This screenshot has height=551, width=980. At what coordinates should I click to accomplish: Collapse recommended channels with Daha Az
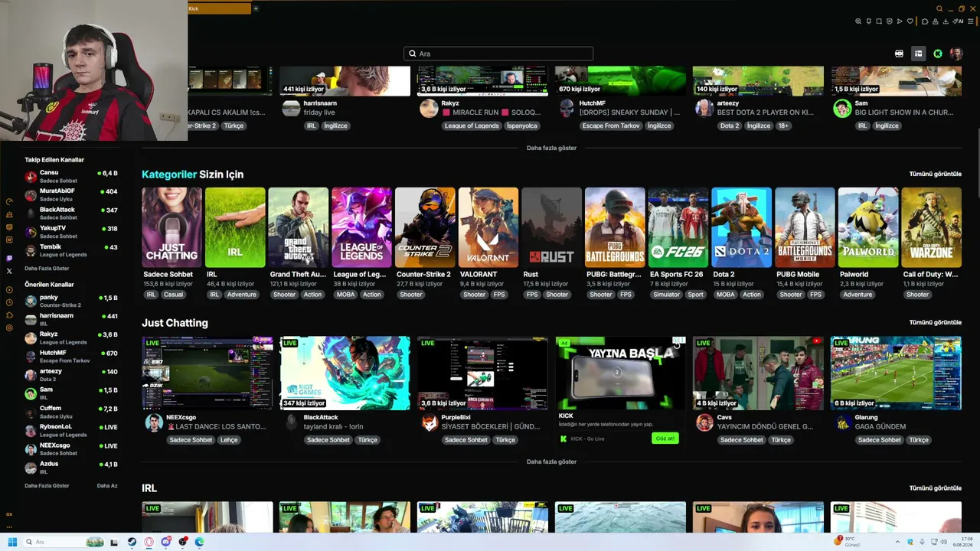107,486
